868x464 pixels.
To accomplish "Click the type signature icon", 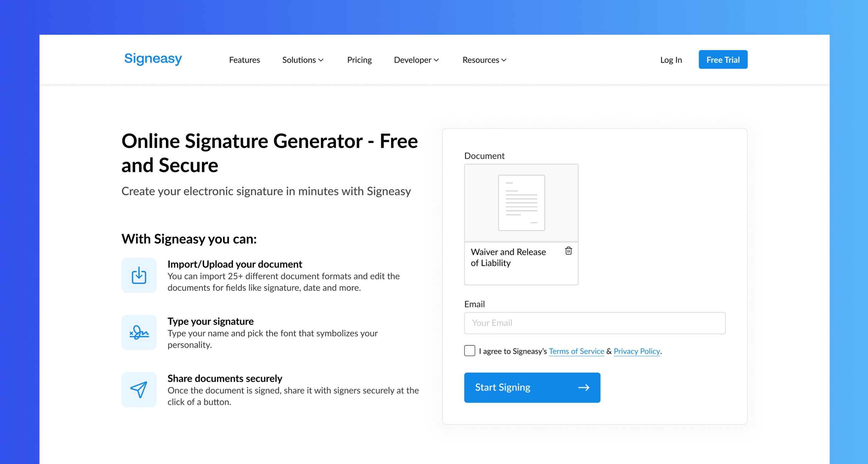I will click(139, 332).
